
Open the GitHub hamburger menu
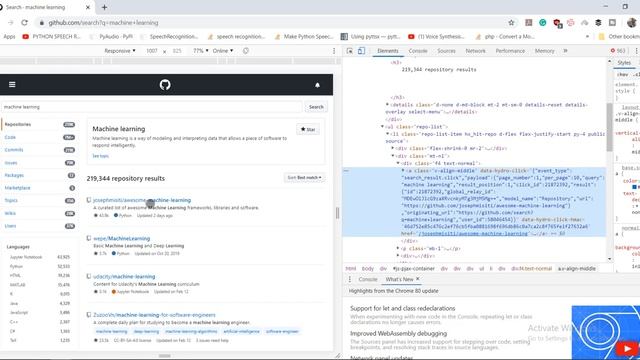pos(12,84)
